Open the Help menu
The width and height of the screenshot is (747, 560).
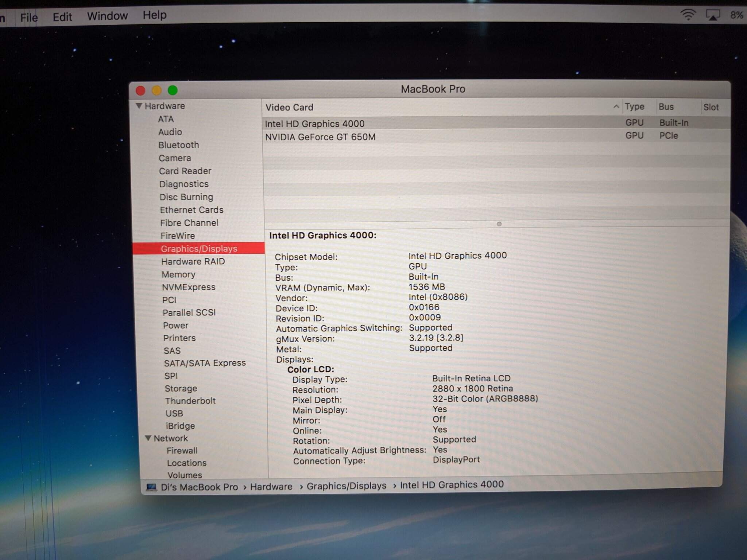(x=155, y=15)
